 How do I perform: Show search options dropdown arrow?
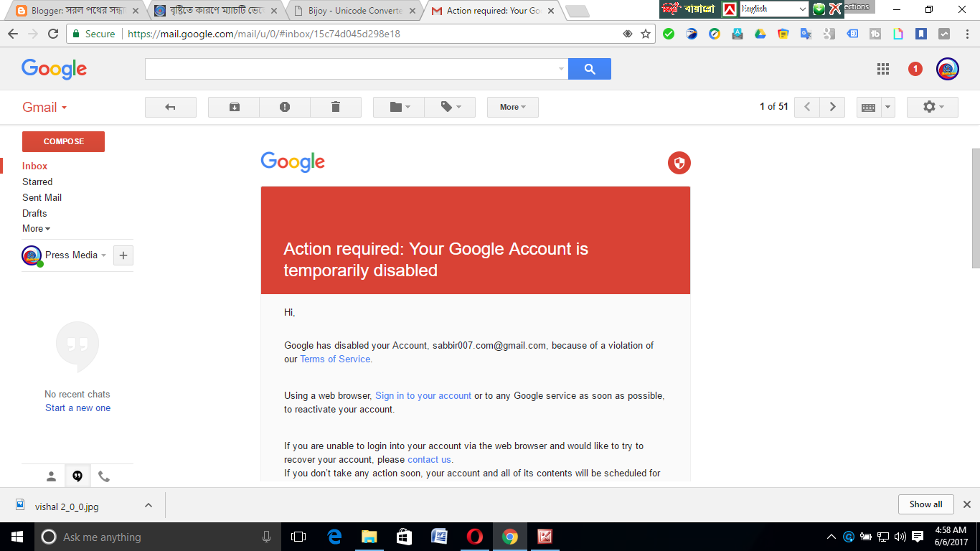[x=561, y=69]
